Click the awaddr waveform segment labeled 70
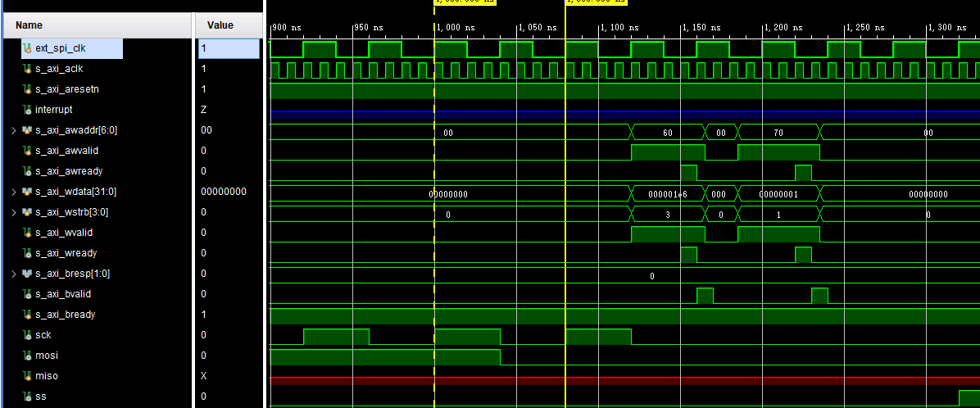Viewport: 980px width, 408px height. coord(778,133)
